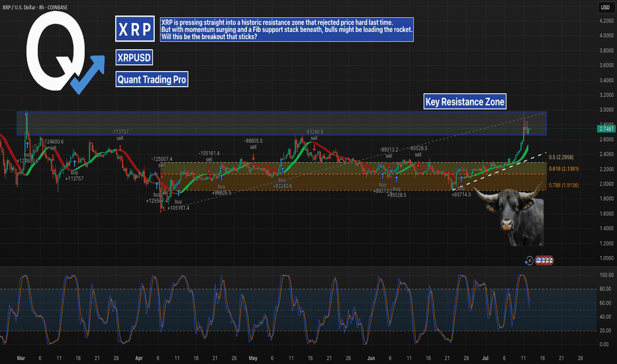
Task: Click the XRP resistance description text box
Action: tap(287, 30)
